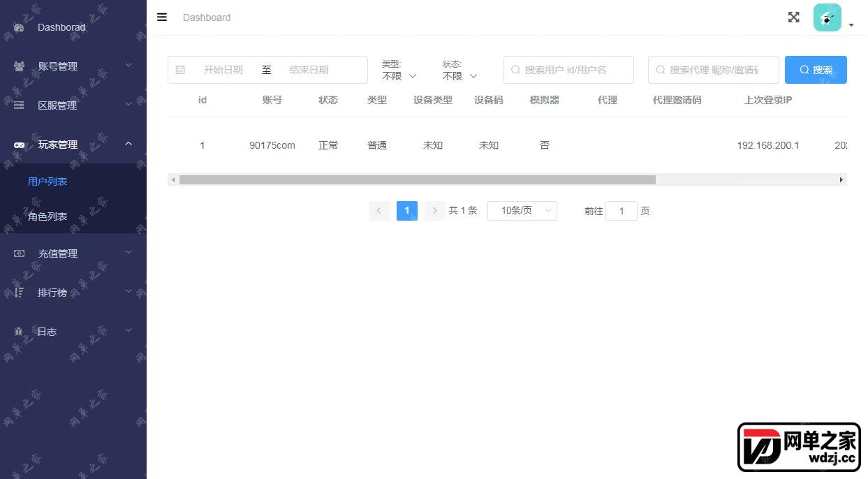Open the Dashborad menu item
Screen dimensions: 868x479
tap(73, 27)
